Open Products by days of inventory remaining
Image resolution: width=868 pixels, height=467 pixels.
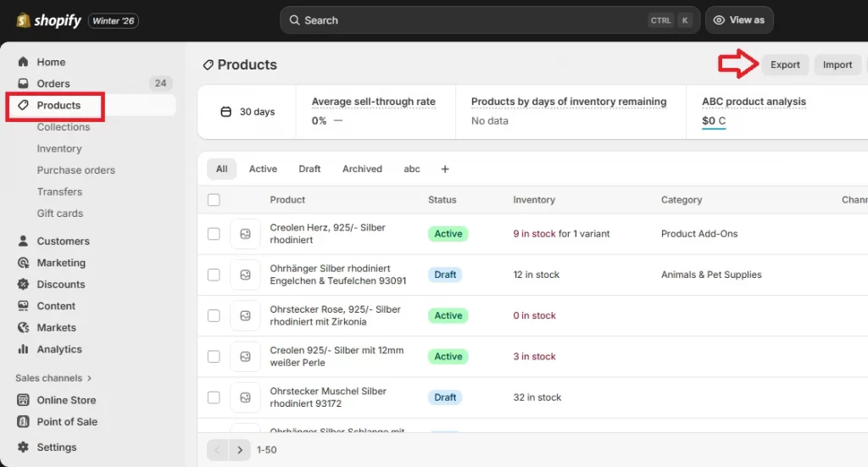[x=569, y=102]
